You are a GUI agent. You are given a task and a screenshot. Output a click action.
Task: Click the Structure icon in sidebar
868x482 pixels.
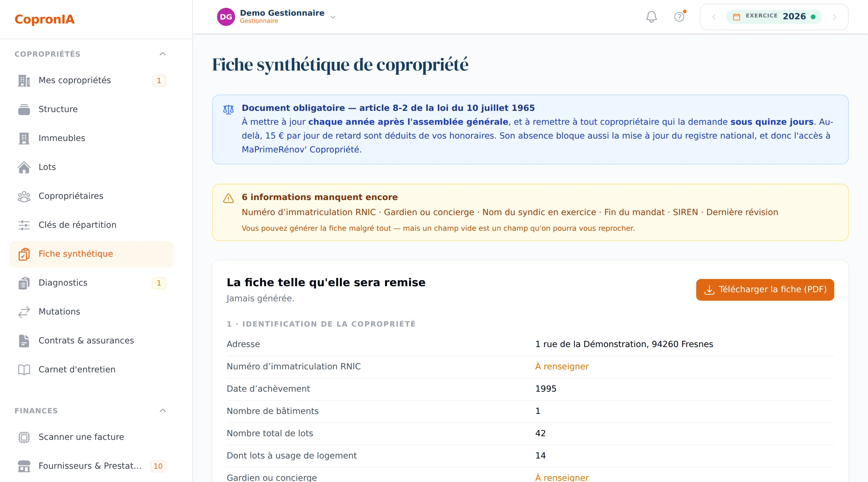[x=24, y=109]
